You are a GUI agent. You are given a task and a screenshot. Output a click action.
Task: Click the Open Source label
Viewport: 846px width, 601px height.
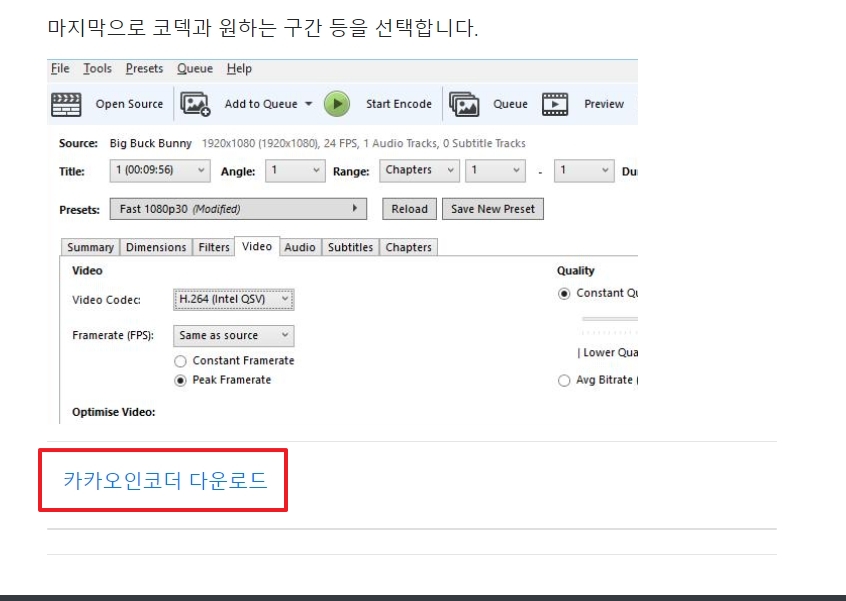tap(129, 104)
